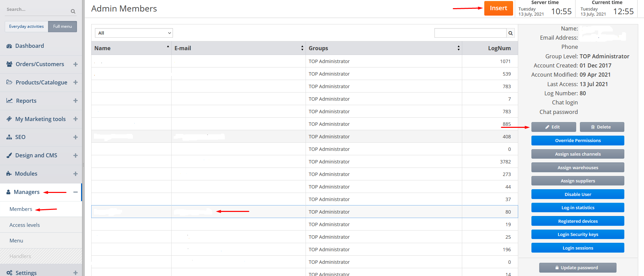644x276 pixels.
Task: Click the Modules puzzle piece icon
Action: pyautogui.click(x=9, y=174)
